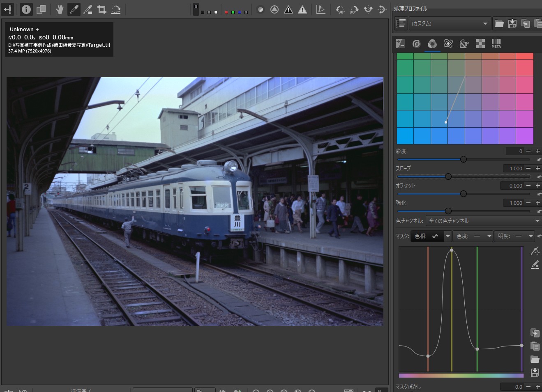Click the スロープ value input field

pyautogui.click(x=513, y=168)
